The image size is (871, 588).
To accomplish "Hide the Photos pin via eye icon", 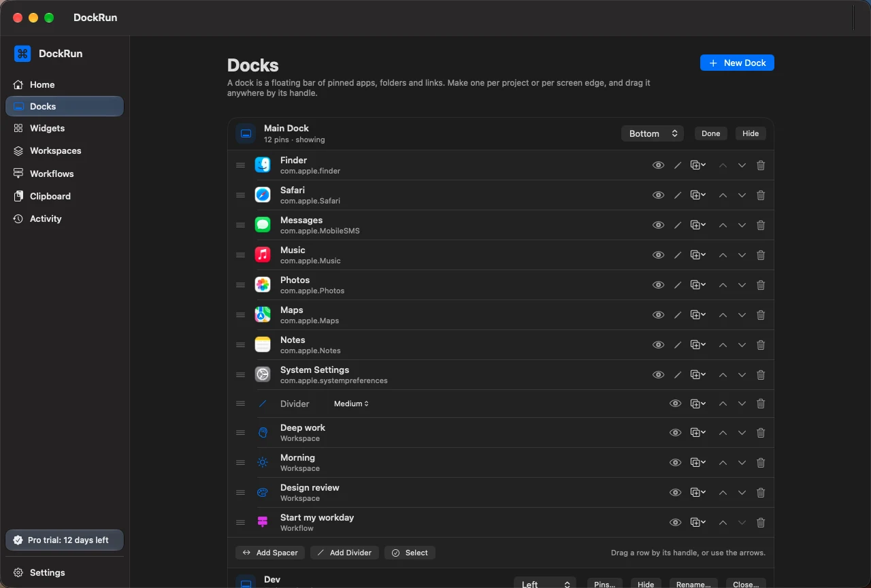I will pyautogui.click(x=658, y=285).
